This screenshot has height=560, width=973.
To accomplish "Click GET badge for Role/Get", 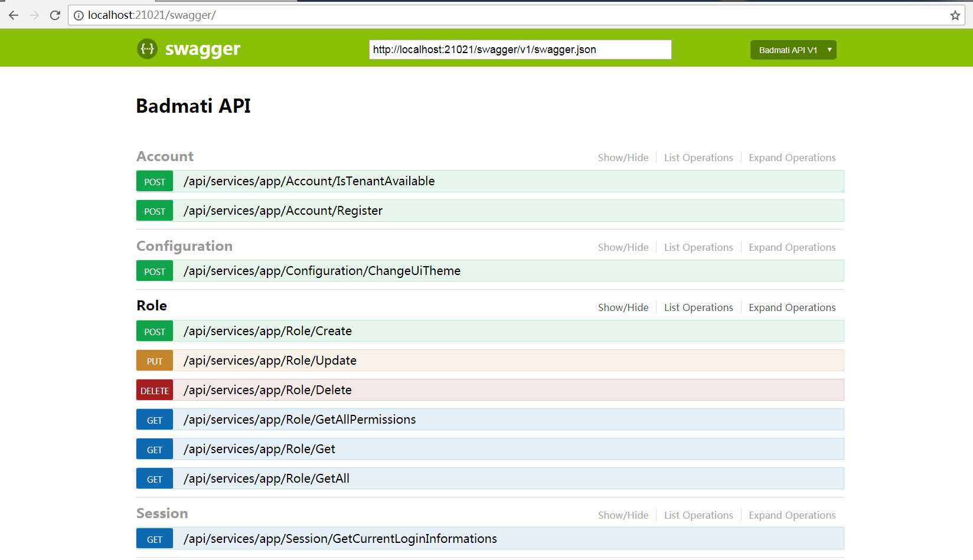I will (155, 450).
